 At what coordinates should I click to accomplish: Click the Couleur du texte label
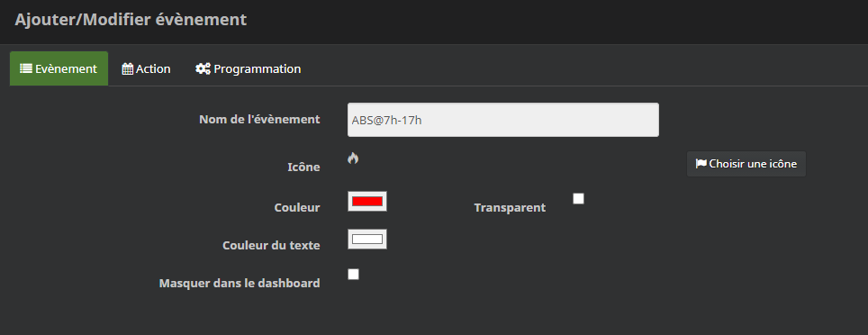(x=271, y=245)
